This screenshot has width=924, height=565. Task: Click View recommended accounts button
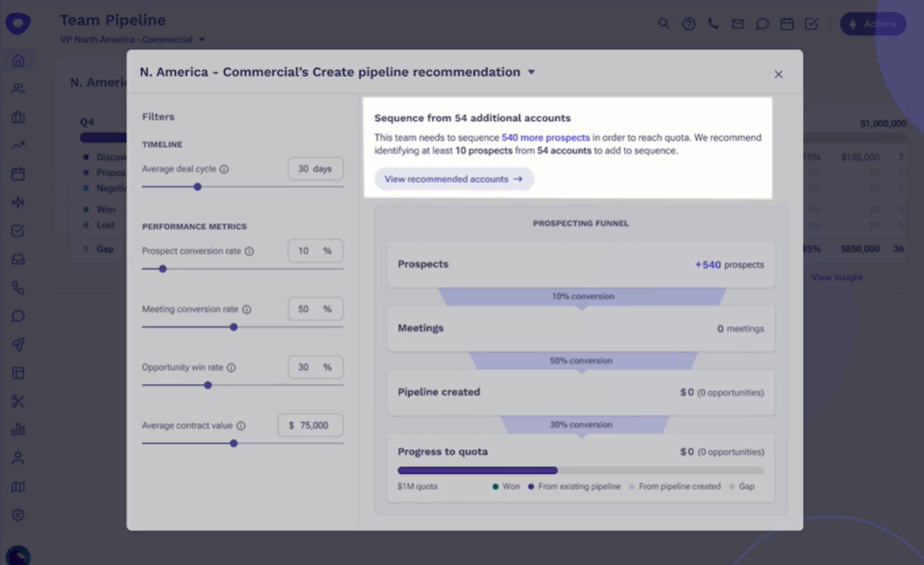454,179
